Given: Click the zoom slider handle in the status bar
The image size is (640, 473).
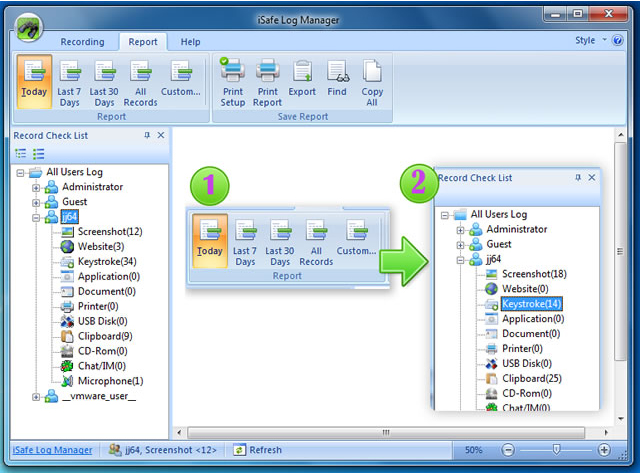Looking at the screenshot, I should pos(558,450).
